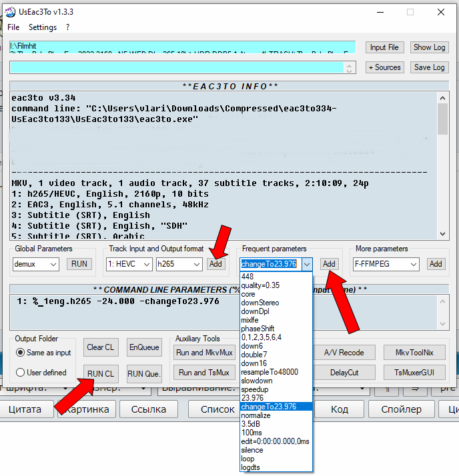This screenshot has width=459, height=476.
Task: Click the Show Log button
Action: point(429,47)
